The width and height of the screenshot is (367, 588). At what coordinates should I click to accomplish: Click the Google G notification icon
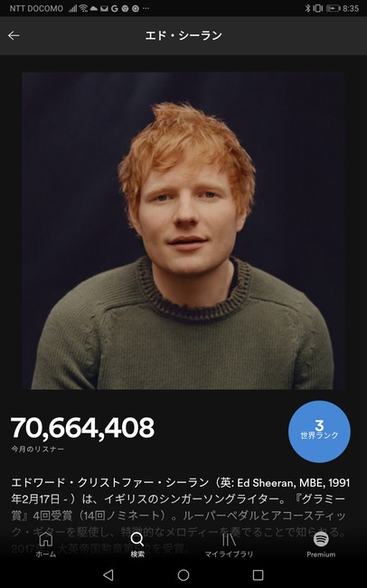[x=115, y=8]
